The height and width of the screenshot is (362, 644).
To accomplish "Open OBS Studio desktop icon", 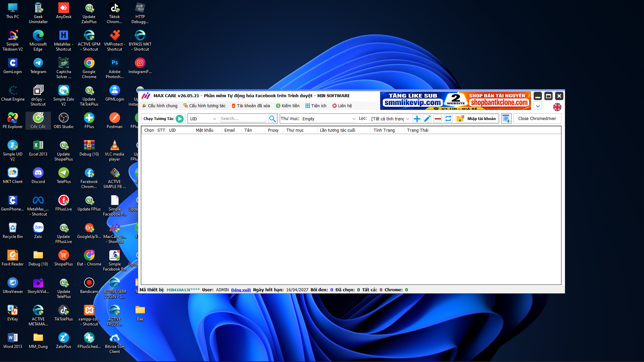I will 64,121.
